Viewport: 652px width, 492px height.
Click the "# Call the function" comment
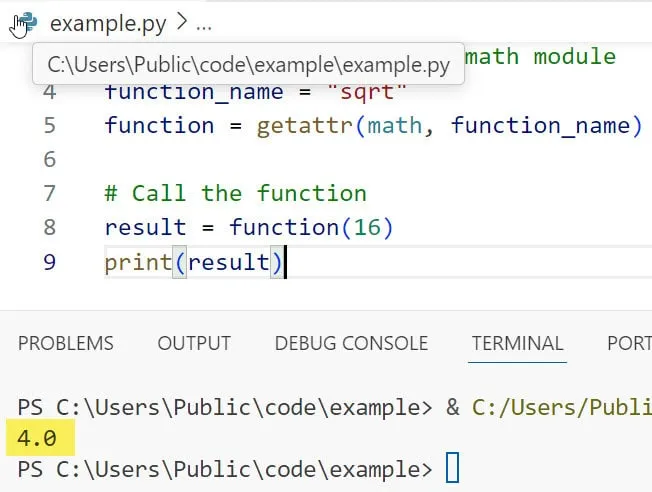(235, 193)
